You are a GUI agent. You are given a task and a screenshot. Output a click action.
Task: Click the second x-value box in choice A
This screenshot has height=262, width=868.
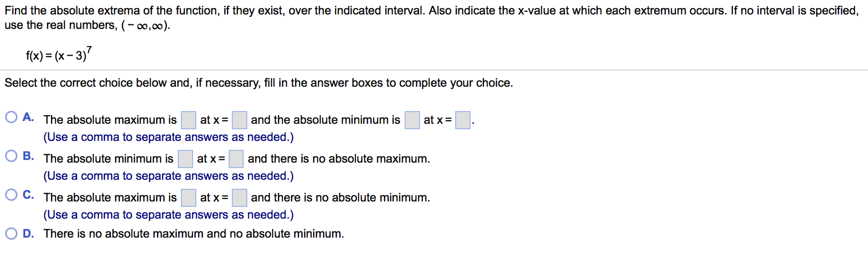coord(462,120)
